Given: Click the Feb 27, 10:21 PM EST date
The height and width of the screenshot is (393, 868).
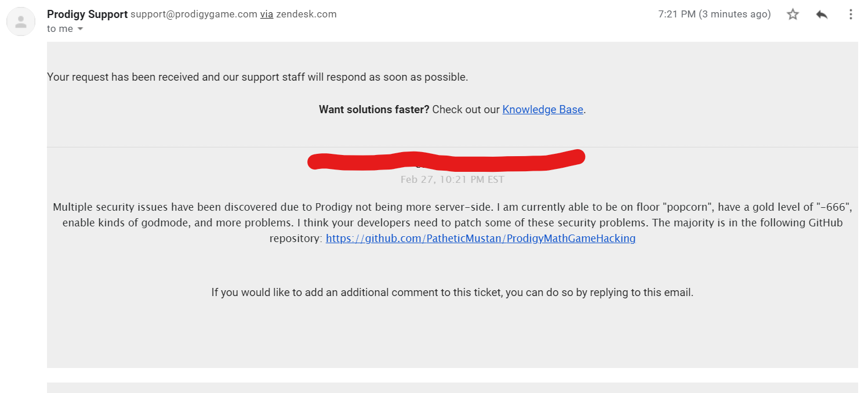Looking at the screenshot, I should pyautogui.click(x=452, y=179).
